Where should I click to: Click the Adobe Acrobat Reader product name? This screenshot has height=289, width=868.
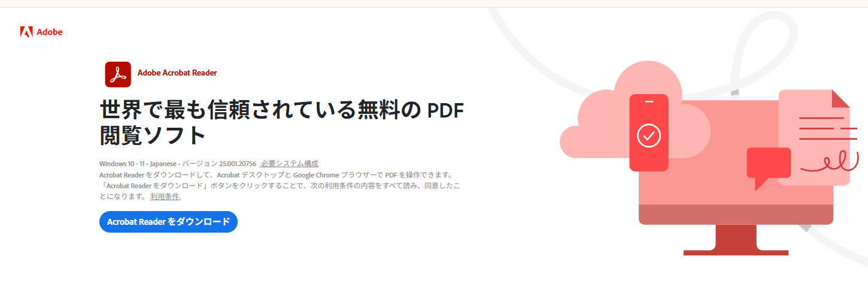pos(177,73)
